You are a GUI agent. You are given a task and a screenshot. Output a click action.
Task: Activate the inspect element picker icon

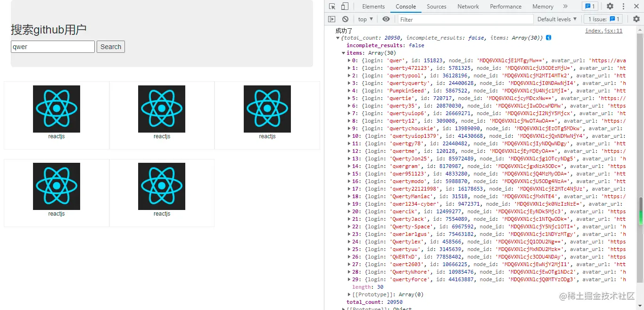click(332, 7)
